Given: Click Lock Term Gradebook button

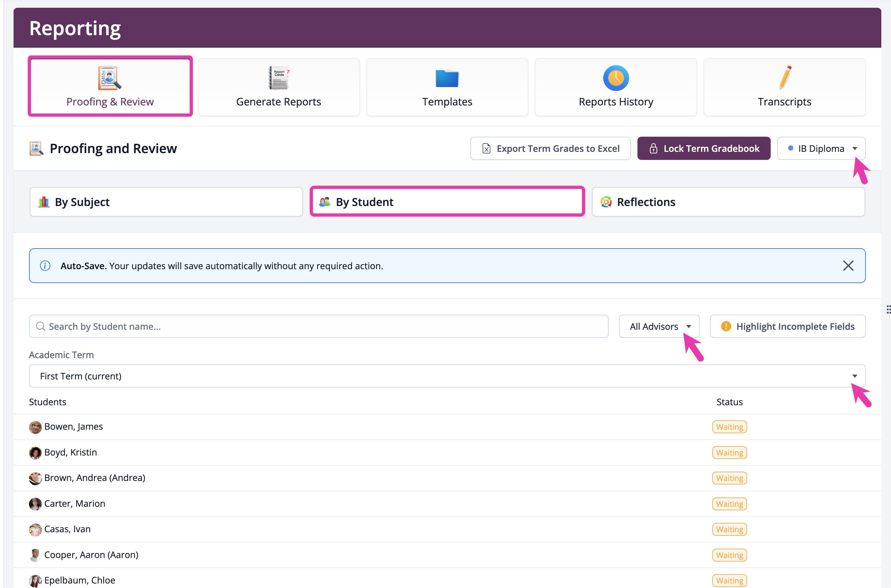Looking at the screenshot, I should pos(704,149).
